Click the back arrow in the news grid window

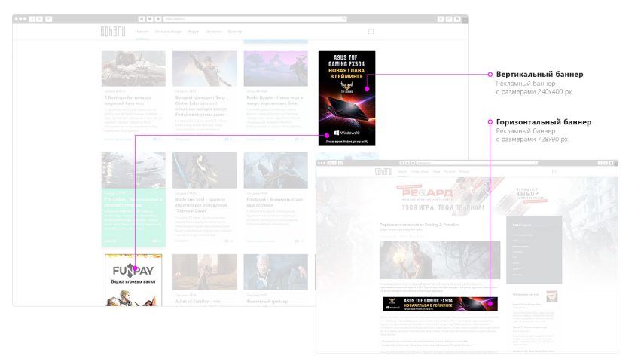(32, 19)
